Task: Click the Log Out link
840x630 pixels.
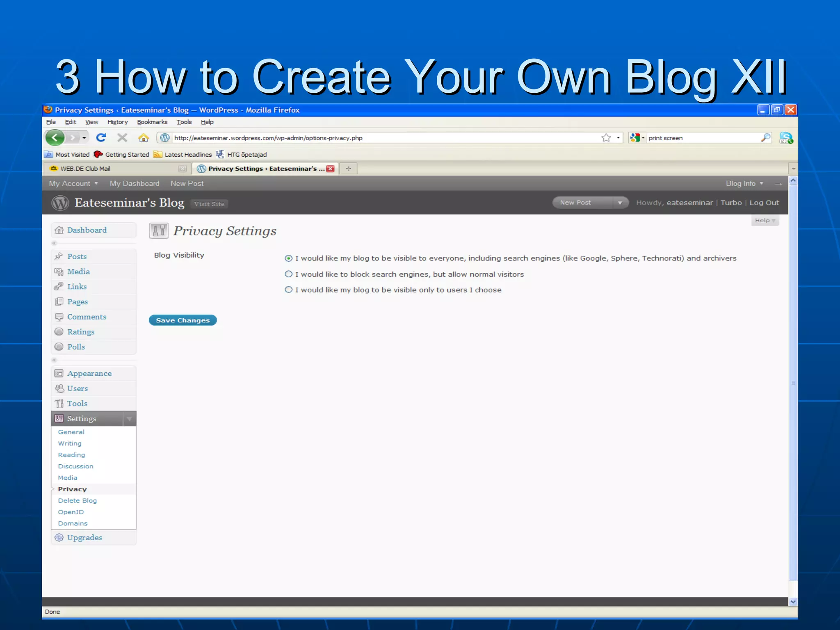Action: point(764,203)
